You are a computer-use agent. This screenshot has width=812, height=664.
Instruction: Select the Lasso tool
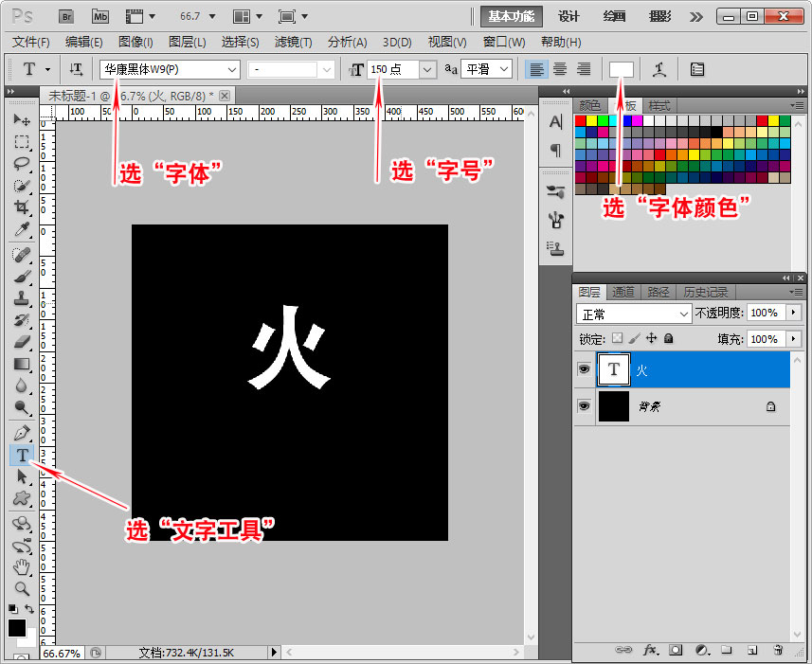(x=21, y=164)
